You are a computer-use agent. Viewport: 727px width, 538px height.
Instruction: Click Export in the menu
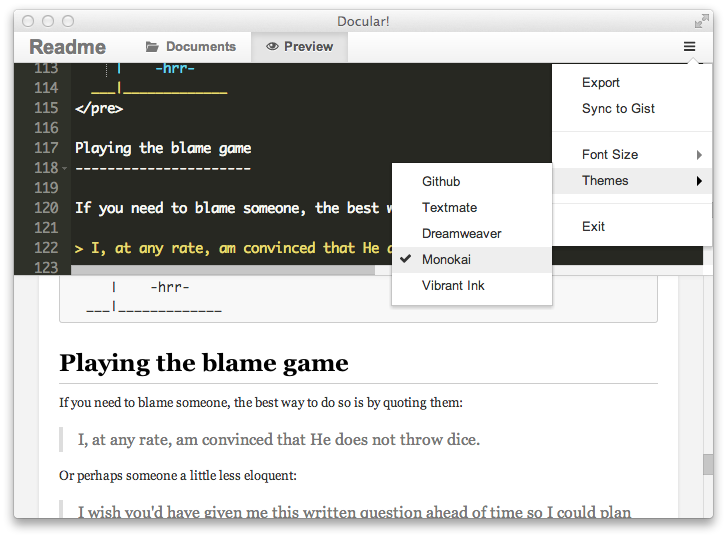coord(601,83)
